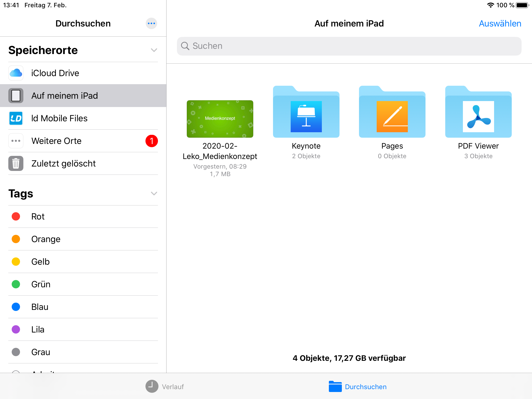532x399 pixels.
Task: Click the ld Mobile Files app icon
Action: point(16,118)
